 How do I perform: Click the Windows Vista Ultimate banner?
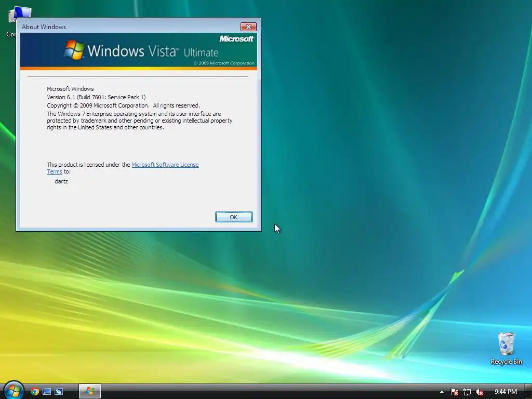click(139, 51)
